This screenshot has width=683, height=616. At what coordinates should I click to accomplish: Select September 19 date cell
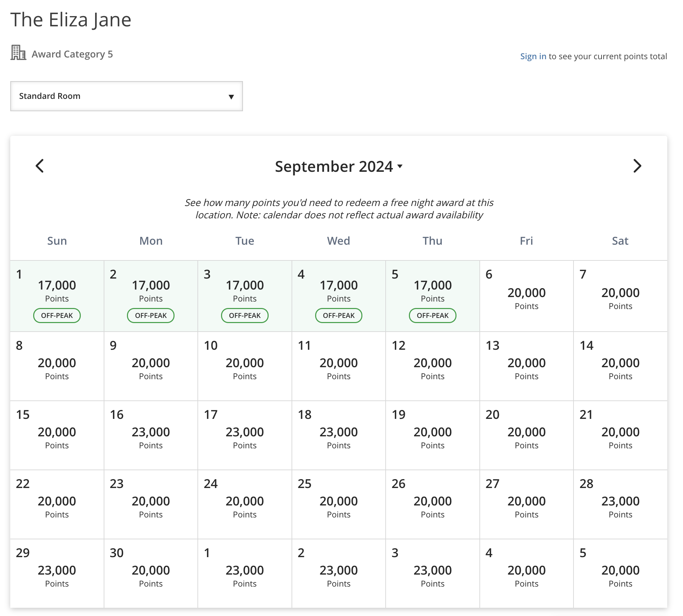(433, 435)
